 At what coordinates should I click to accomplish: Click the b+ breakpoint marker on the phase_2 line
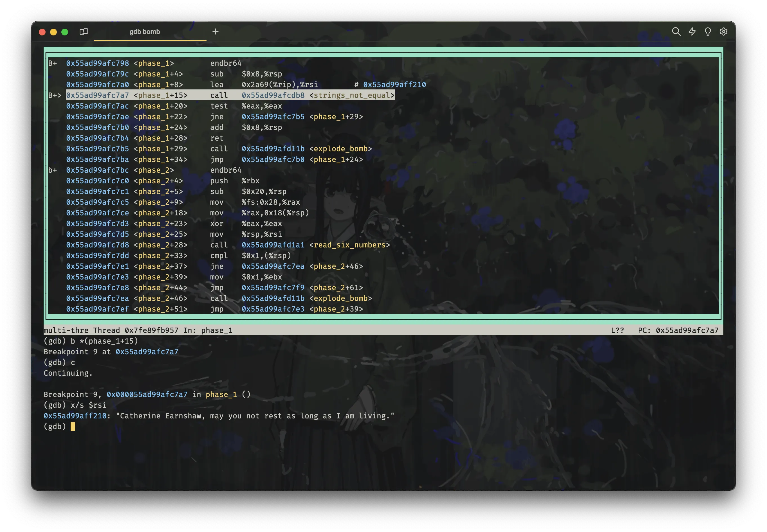53,170
